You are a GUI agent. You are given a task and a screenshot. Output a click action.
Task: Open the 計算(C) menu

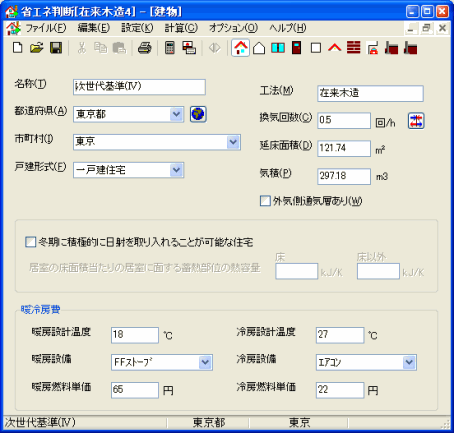pyautogui.click(x=181, y=28)
